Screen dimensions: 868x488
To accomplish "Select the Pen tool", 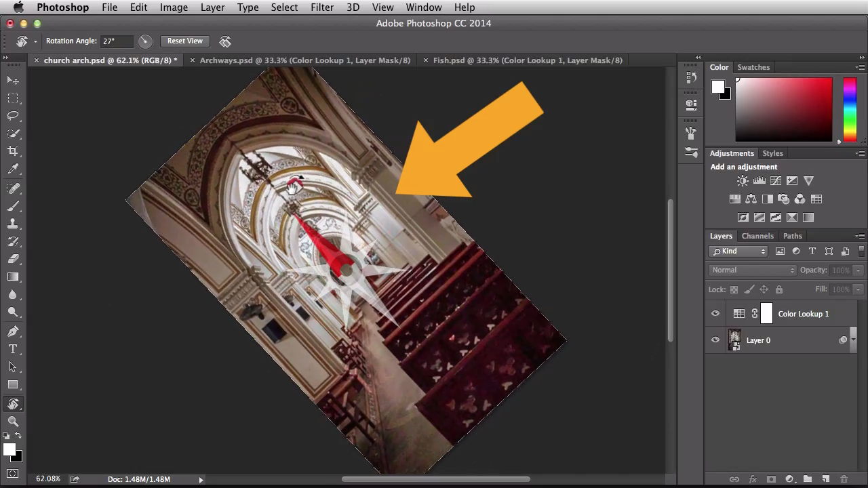I will pyautogui.click(x=13, y=331).
